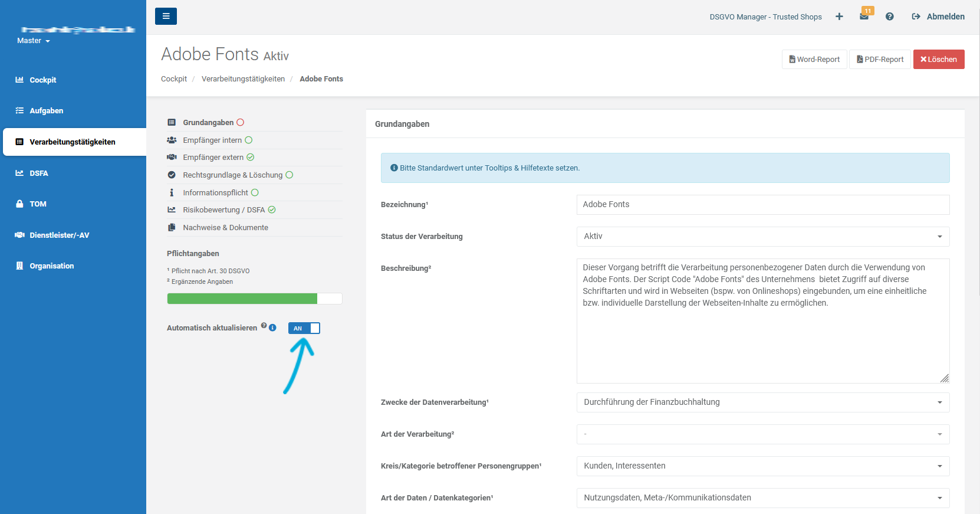The image size is (980, 514).
Task: Toggle Automatisch aktualisieren switch off
Action: (304, 328)
